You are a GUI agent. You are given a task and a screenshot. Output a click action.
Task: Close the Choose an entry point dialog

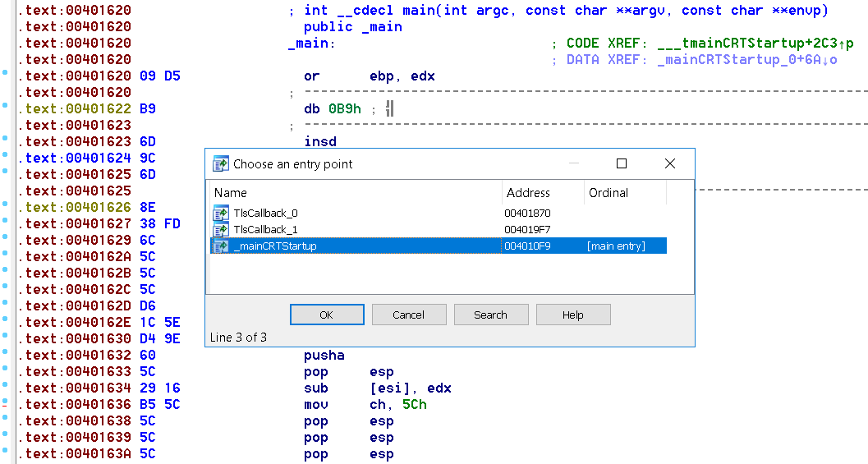pos(670,163)
